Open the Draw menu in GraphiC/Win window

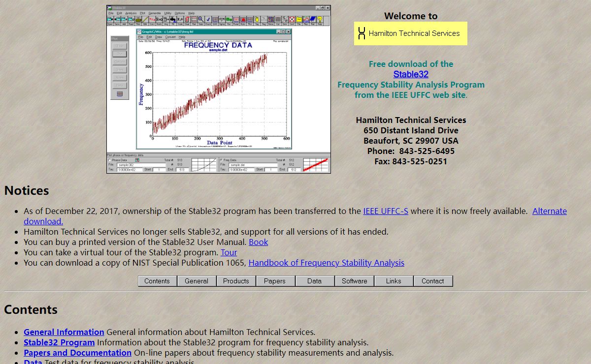[159, 37]
